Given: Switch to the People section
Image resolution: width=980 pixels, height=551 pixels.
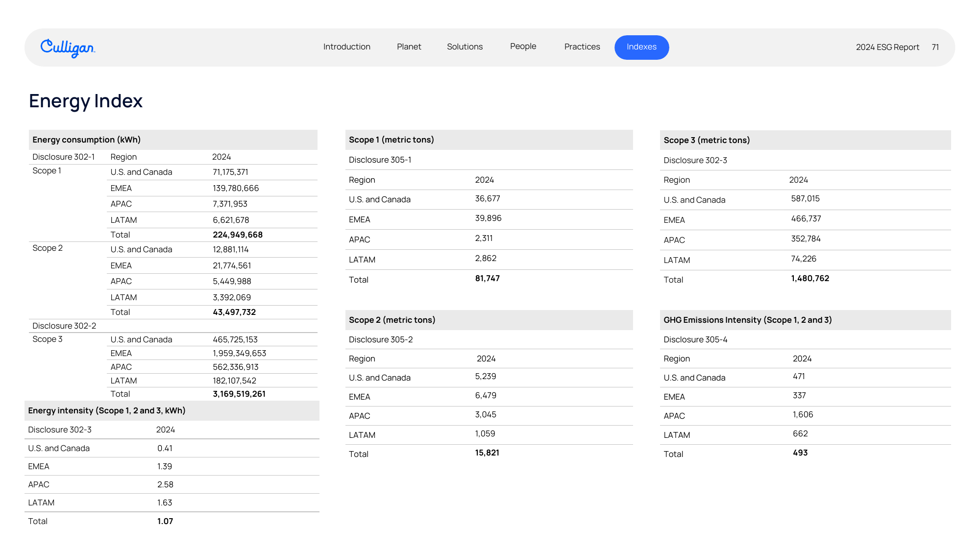Looking at the screenshot, I should coord(523,47).
